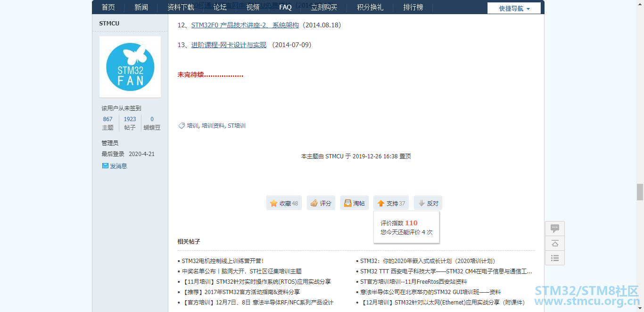Open 立刻购买 in navigation bar
The height and width of the screenshot is (312, 644).
click(324, 7)
